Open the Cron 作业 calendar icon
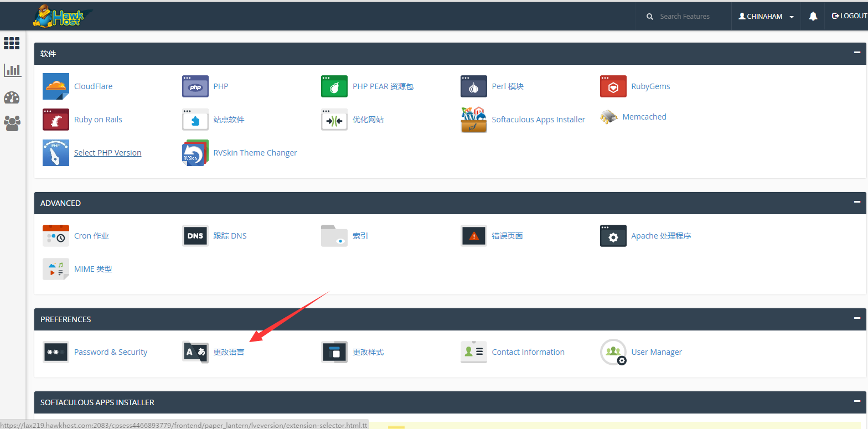 tap(56, 236)
